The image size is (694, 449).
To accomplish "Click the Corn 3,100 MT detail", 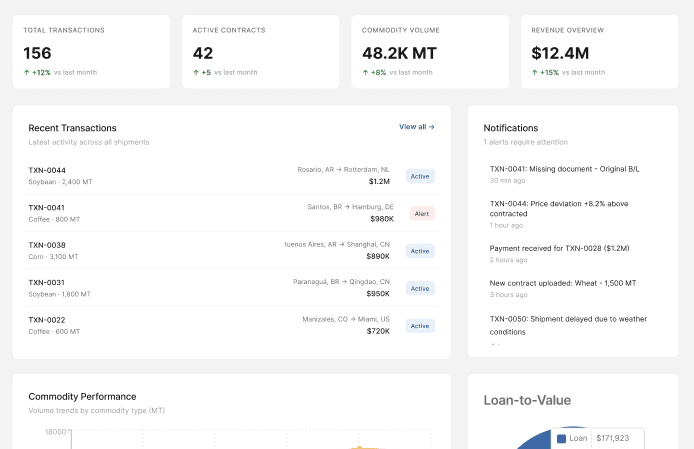I will [53, 257].
